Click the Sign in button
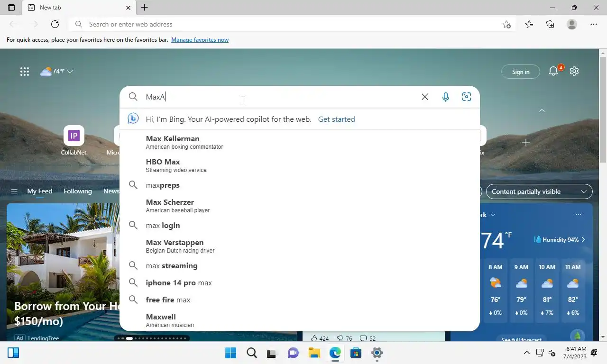The height and width of the screenshot is (364, 607). (521, 72)
